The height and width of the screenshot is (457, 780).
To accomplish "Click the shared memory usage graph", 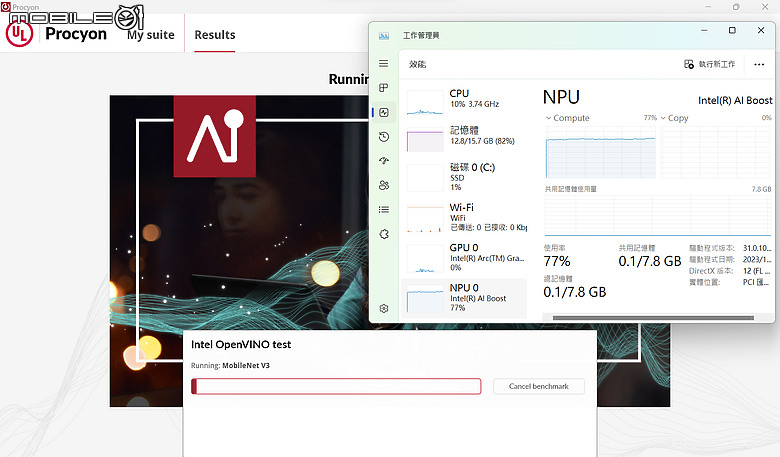I will coord(658,215).
